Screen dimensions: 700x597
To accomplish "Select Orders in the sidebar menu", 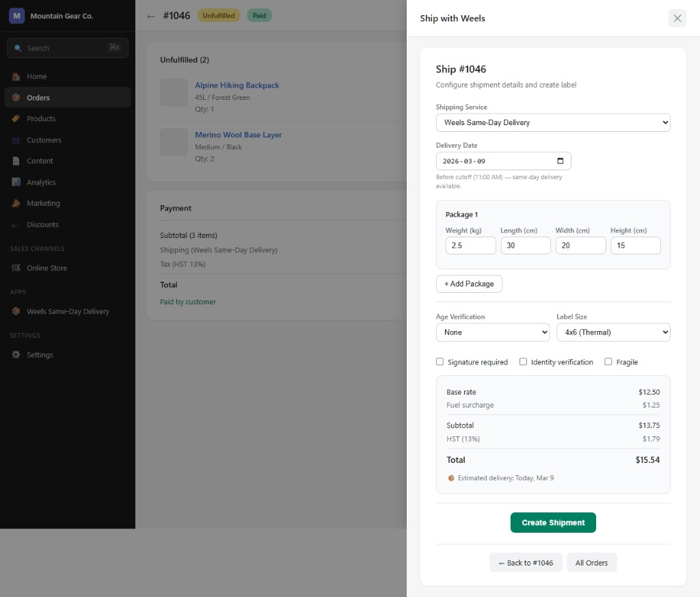I will 17,97.
